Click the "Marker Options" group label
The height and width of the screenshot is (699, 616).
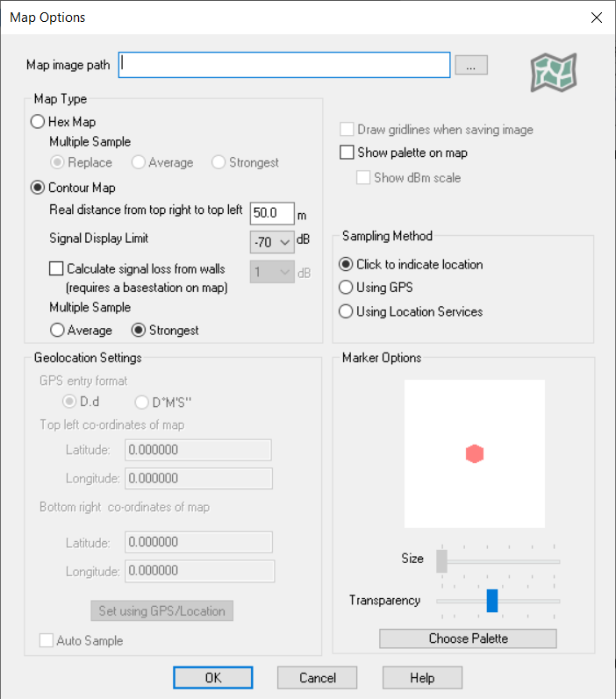coord(382,358)
